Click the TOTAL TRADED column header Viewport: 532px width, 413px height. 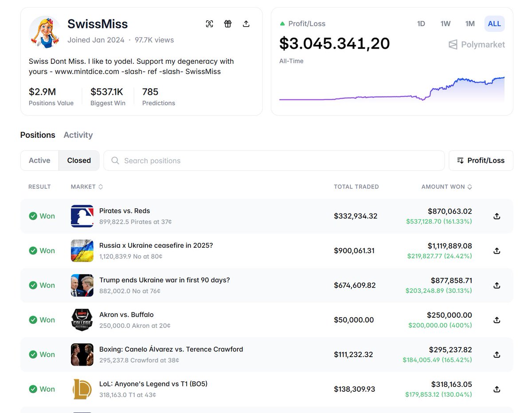tap(356, 187)
